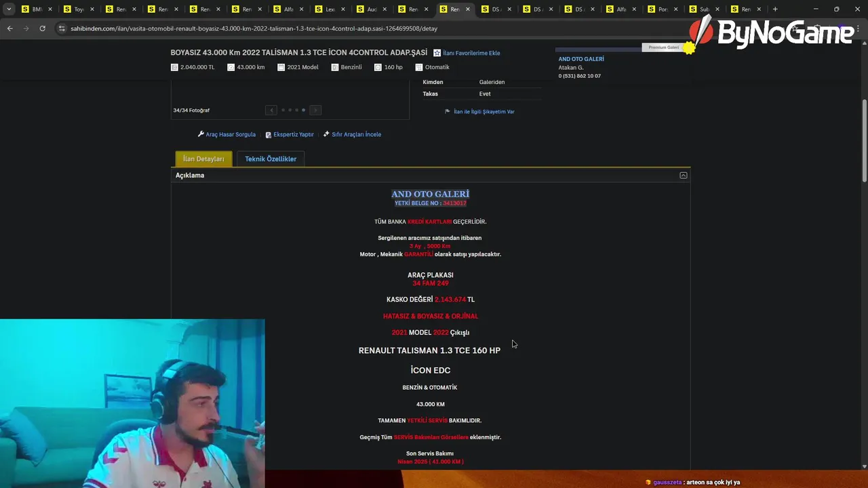Click the AND OTO GALERİ description heading
Viewport: 868px width, 488px height.
coord(431,194)
